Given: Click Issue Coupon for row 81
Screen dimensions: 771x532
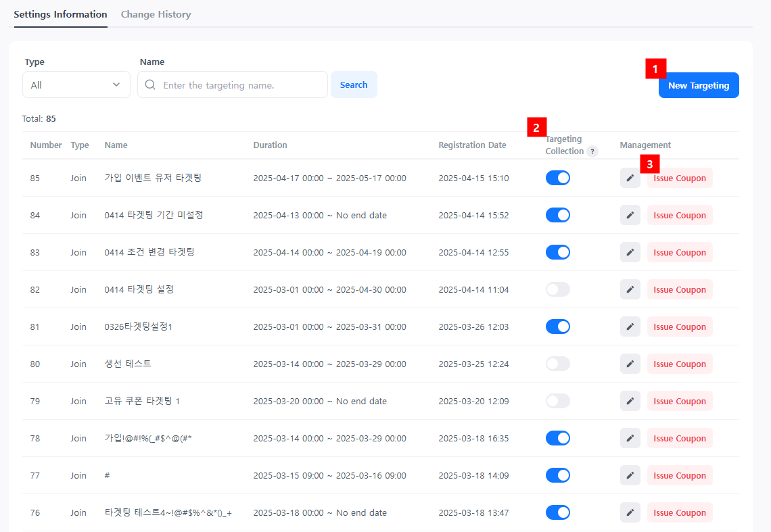Looking at the screenshot, I should point(679,327).
